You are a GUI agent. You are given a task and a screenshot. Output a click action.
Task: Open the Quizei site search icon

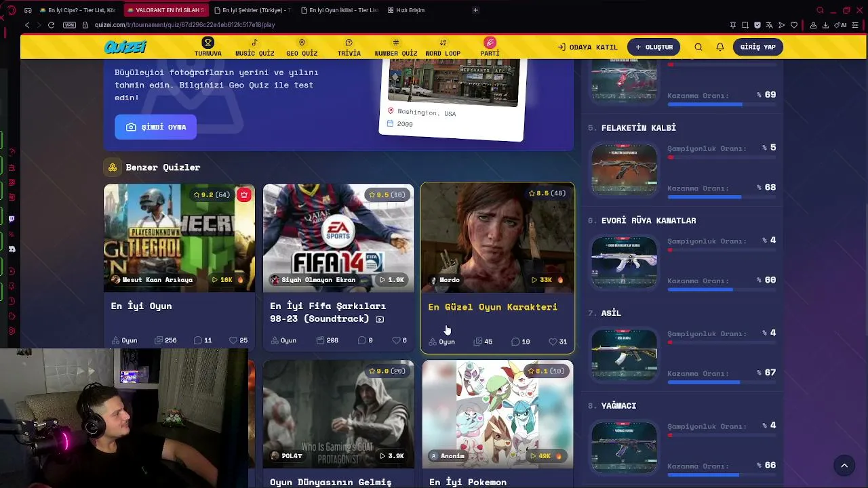(698, 47)
